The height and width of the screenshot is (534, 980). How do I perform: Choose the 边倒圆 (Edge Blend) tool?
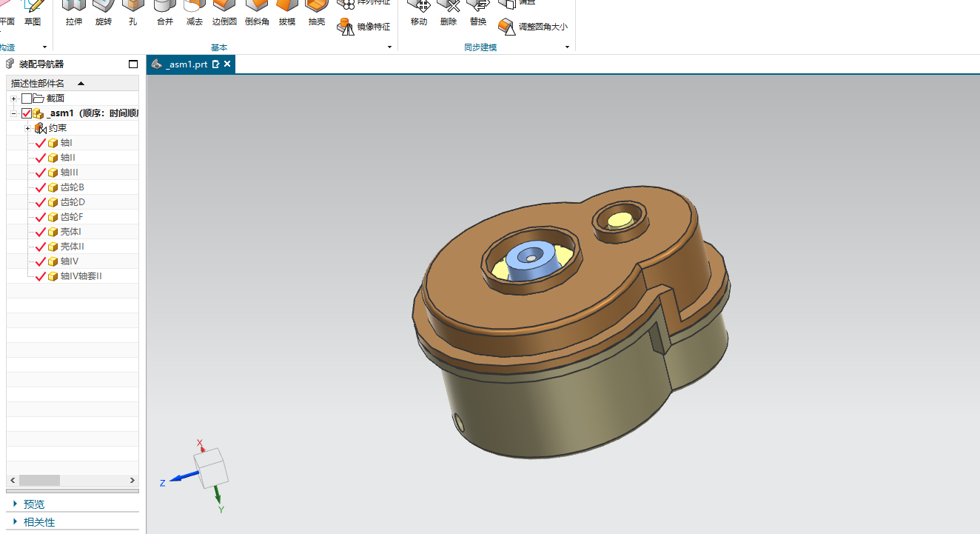(224, 13)
